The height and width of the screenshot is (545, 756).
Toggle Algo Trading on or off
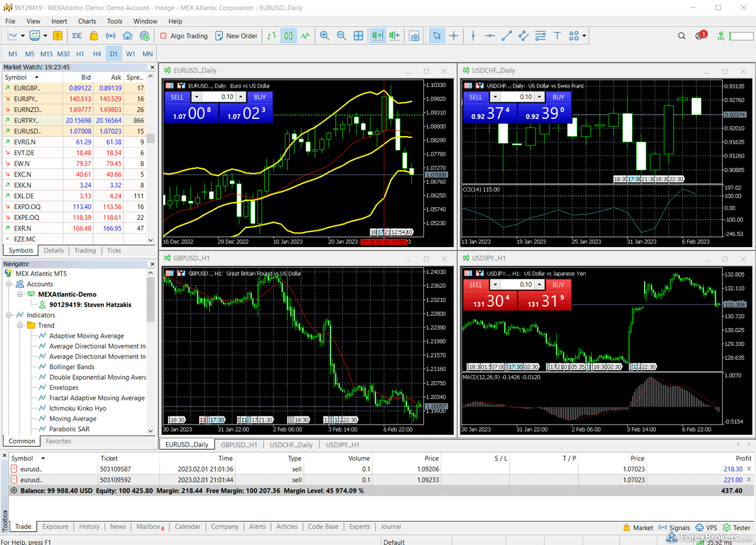183,36
